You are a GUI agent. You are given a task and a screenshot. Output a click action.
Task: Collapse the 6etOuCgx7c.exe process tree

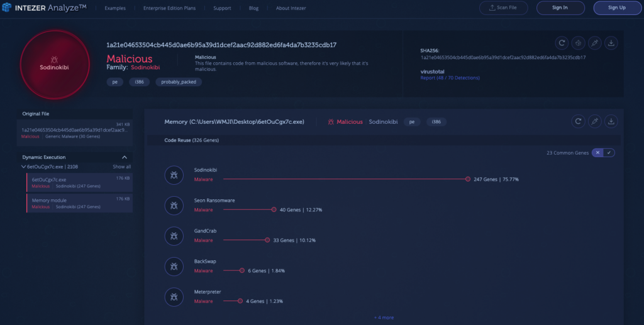click(24, 167)
